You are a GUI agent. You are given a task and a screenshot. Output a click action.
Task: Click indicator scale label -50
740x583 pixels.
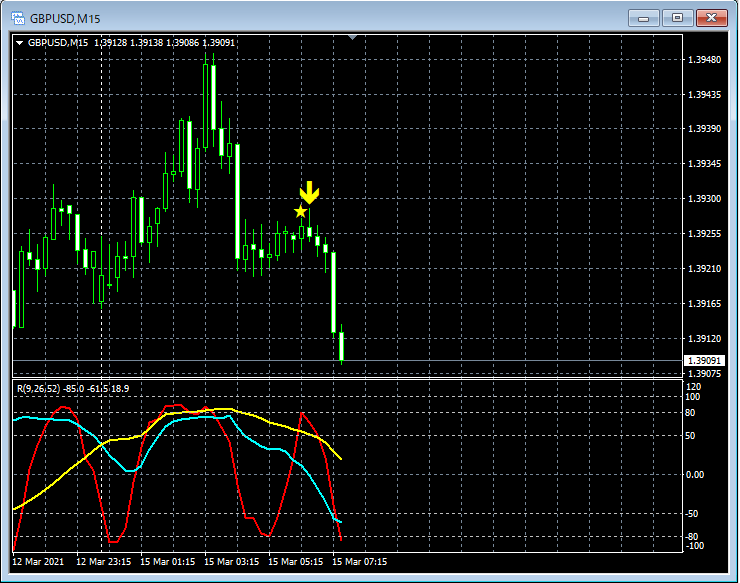pos(692,514)
